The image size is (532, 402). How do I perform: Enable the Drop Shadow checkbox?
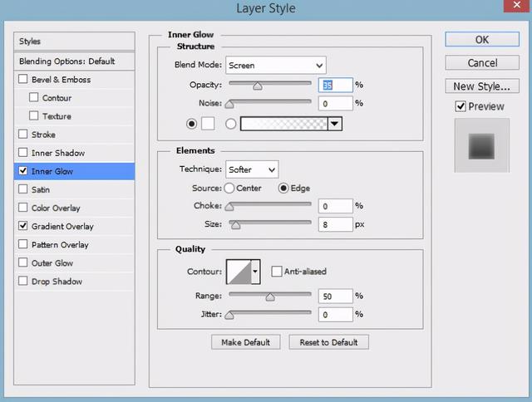click(22, 280)
